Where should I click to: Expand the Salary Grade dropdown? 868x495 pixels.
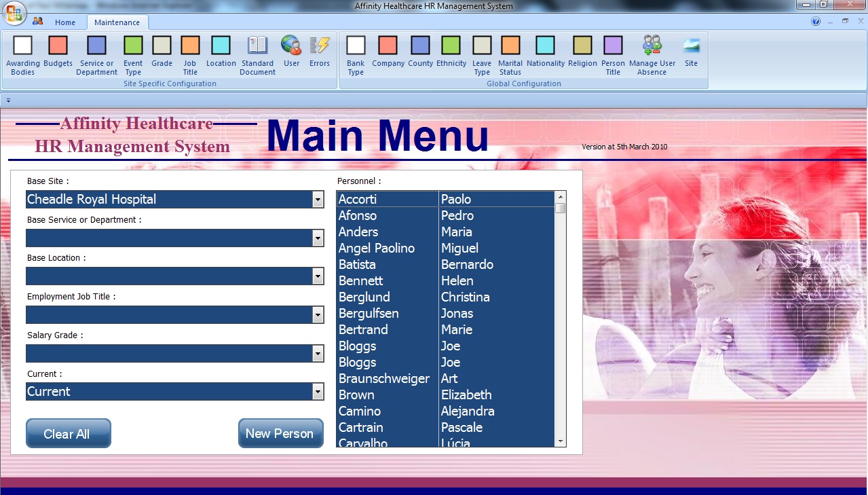point(318,354)
